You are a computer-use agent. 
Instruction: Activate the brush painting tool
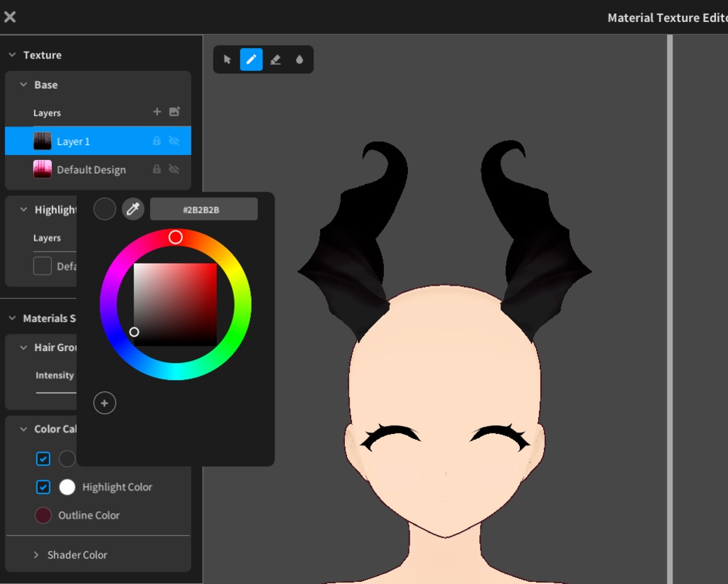[251, 60]
